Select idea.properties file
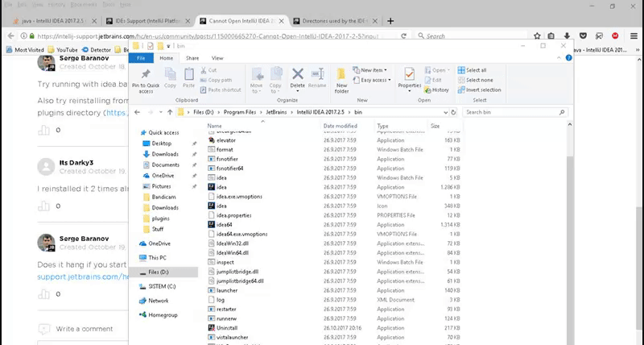644x345 pixels. point(233,215)
